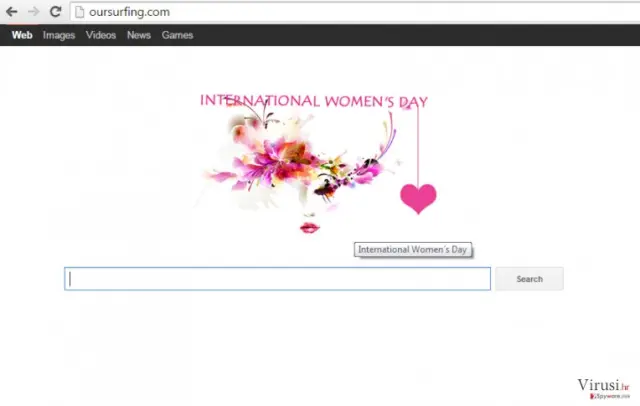Select the oursurfing.com address bar text
Screen dimensions: 640x406
coord(129,12)
